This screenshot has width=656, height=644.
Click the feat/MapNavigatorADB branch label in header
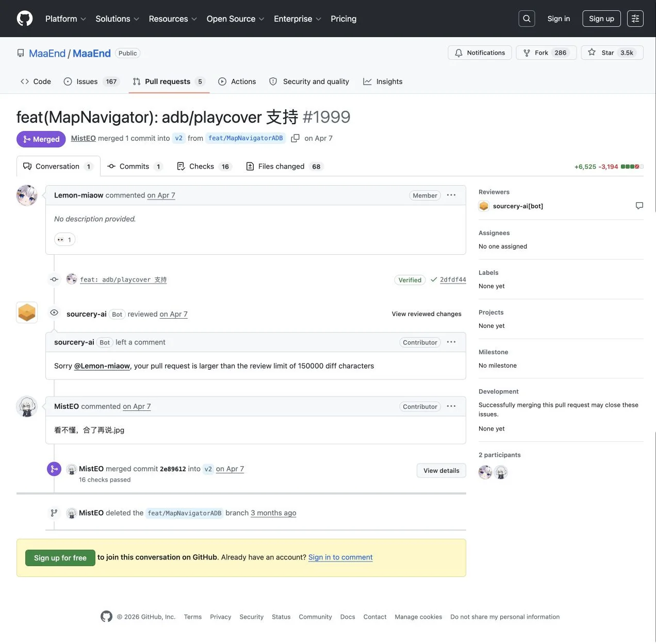[x=245, y=138]
